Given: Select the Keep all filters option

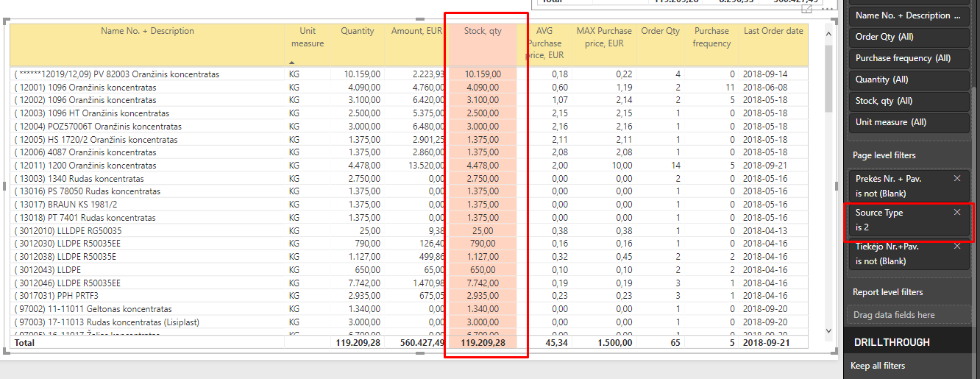Looking at the screenshot, I should [x=878, y=366].
